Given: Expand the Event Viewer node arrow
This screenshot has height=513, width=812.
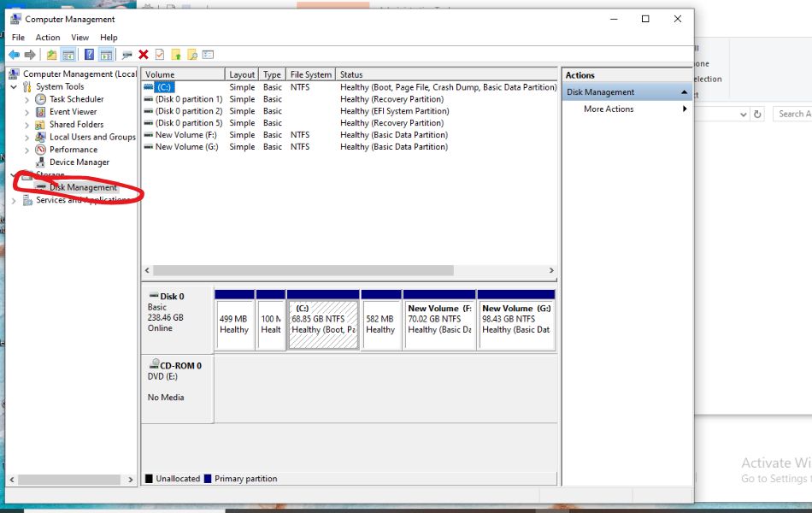Looking at the screenshot, I should [x=27, y=112].
